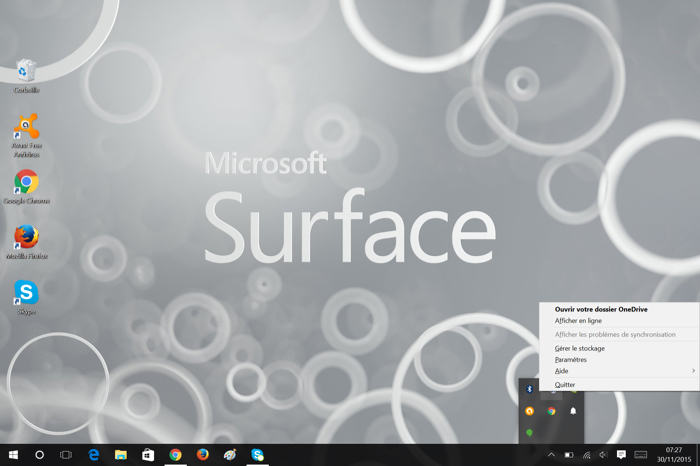This screenshot has height=466, width=700.
Task: Click the clock showing 07:27
Action: point(673,455)
